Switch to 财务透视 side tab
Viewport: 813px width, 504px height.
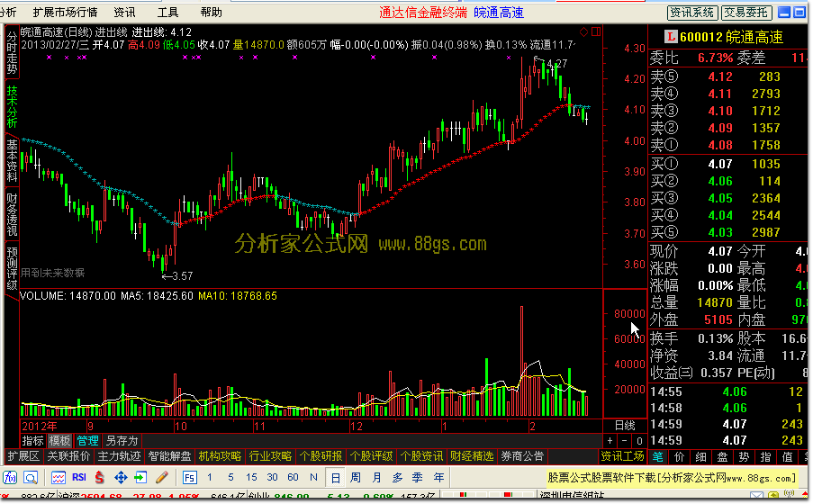[12, 214]
